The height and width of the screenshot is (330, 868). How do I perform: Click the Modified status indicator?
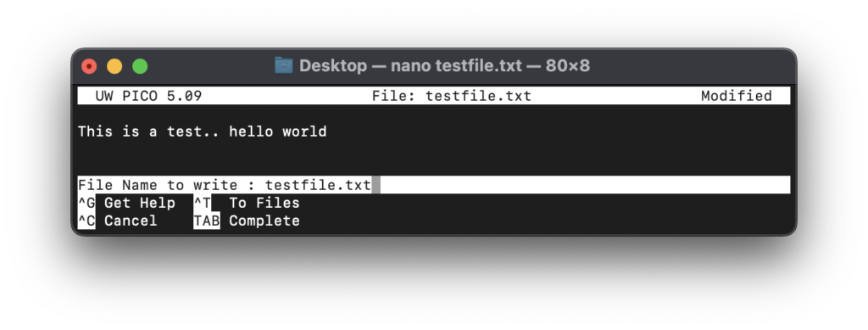[737, 97]
